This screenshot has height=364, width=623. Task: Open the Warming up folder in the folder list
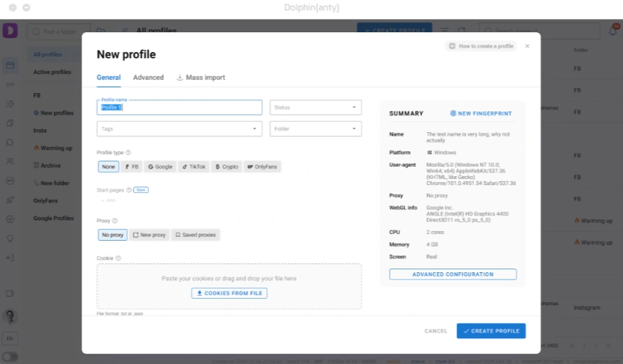tap(53, 148)
